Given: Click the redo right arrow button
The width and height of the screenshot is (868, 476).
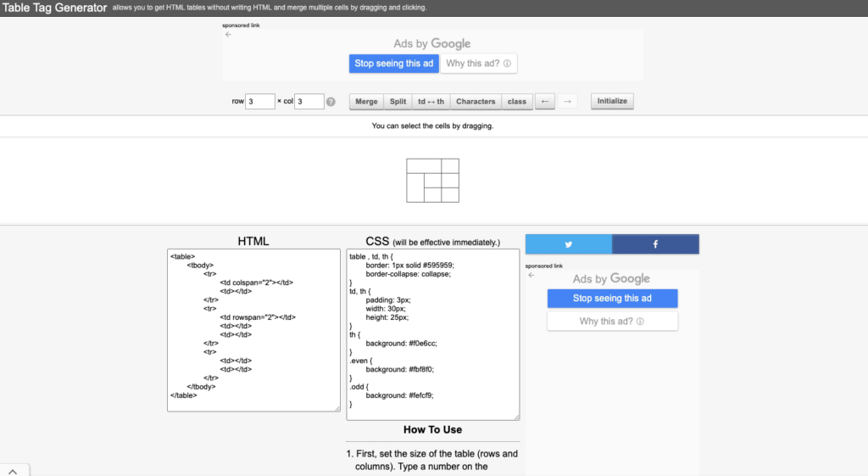Looking at the screenshot, I should (568, 102).
